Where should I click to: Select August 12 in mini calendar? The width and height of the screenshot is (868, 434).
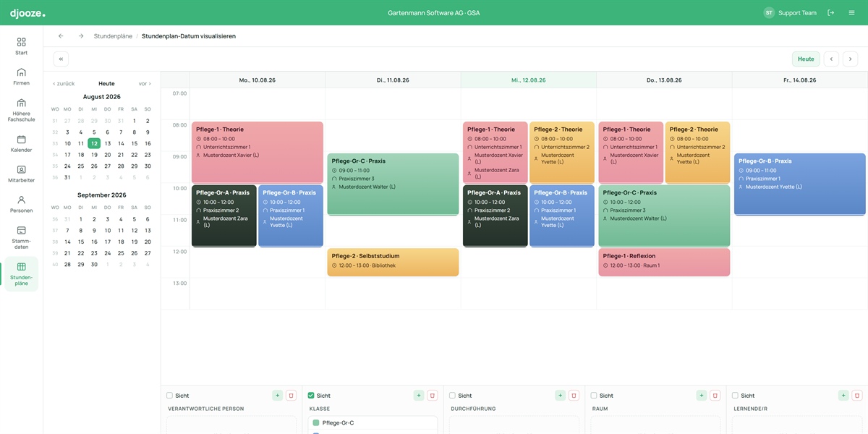(94, 143)
